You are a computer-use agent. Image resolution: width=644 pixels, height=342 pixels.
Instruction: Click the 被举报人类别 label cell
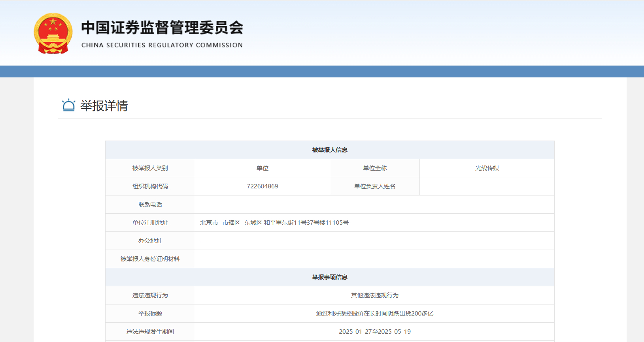coord(150,168)
